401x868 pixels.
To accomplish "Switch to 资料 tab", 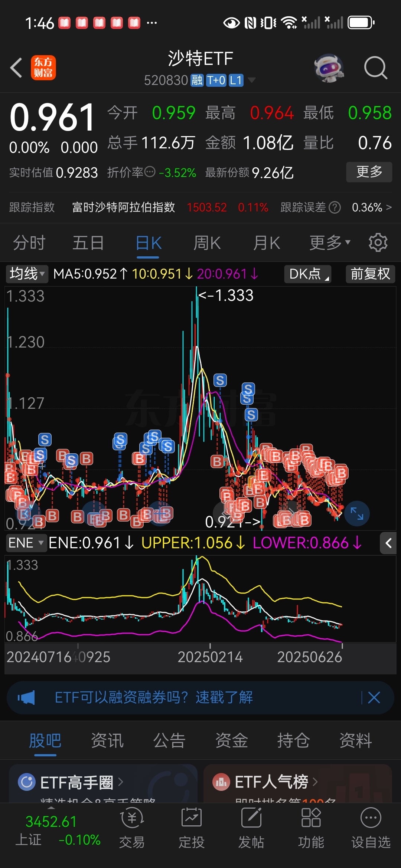I will tap(355, 741).
